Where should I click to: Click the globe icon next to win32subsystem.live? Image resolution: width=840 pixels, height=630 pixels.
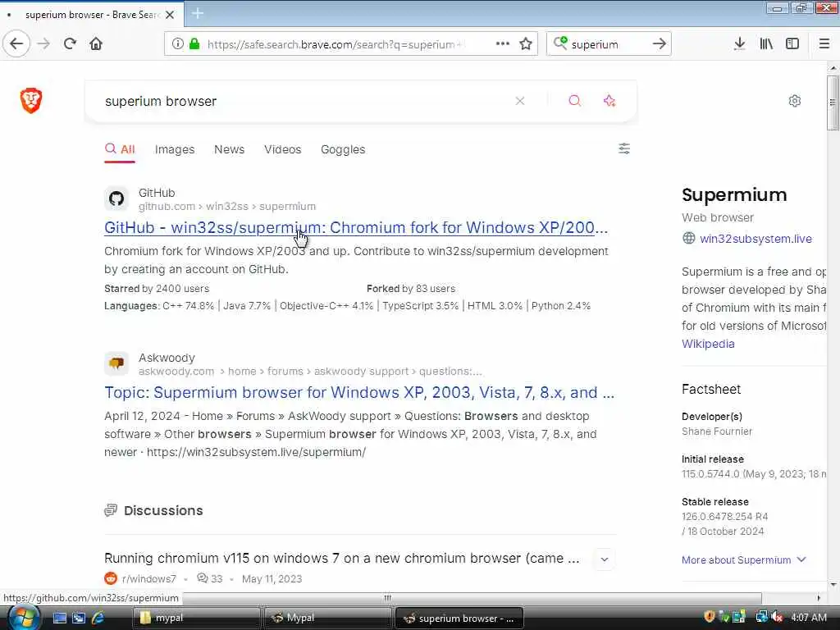tap(689, 239)
